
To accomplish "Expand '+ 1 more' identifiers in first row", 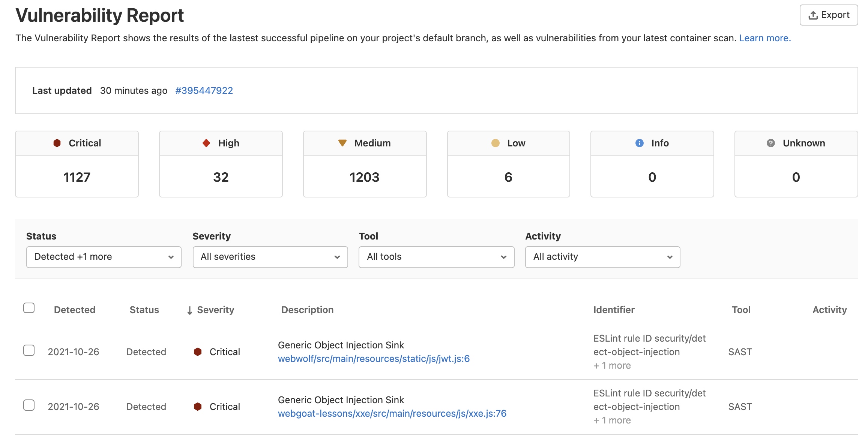I will click(612, 365).
